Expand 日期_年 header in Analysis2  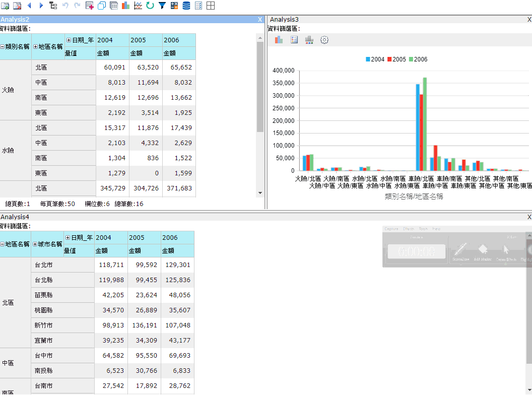[x=69, y=40]
